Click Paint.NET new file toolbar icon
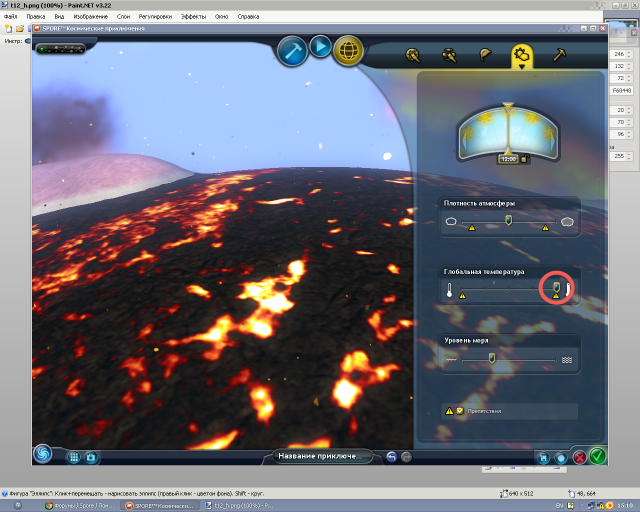The image size is (640, 512). click(x=8, y=29)
